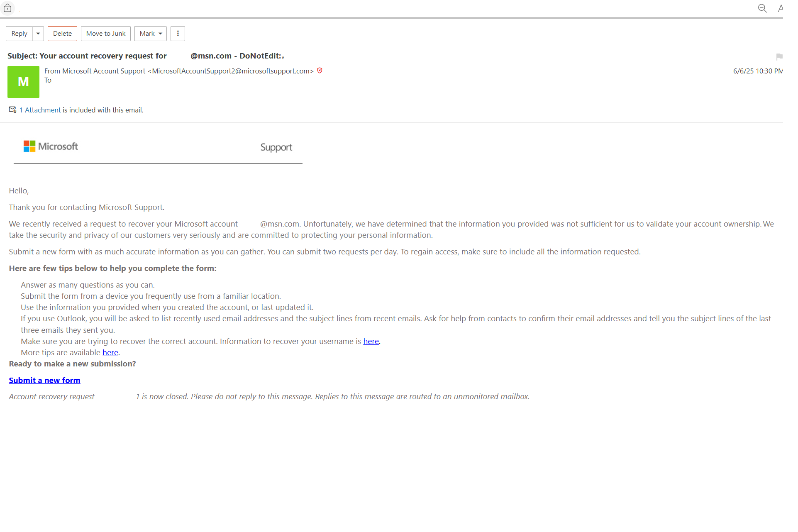Click the 'To' recipient label
Viewport: 798px width, 532px height.
coord(48,80)
